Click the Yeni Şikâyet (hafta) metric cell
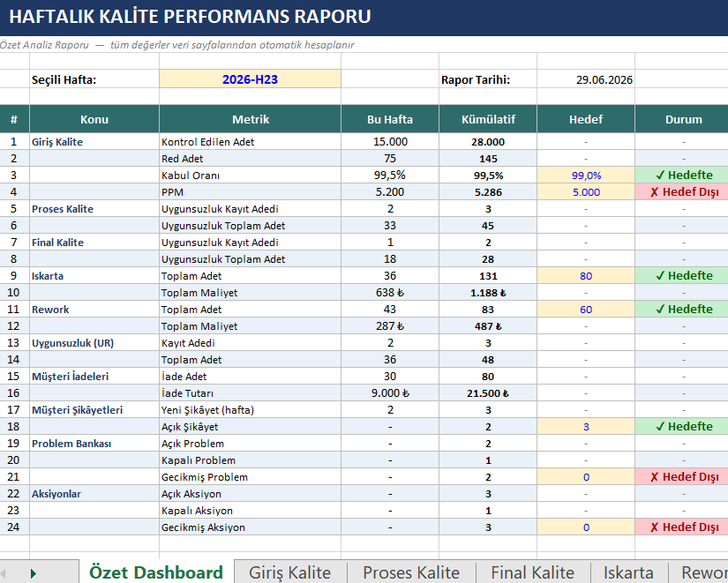The width and height of the screenshot is (728, 583). coord(251,410)
